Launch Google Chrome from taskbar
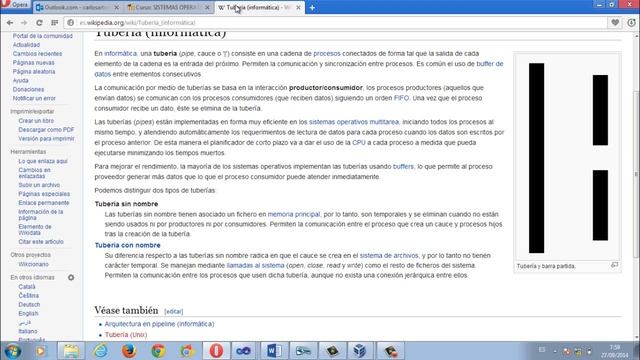This screenshot has width=640, height=360. (158, 351)
